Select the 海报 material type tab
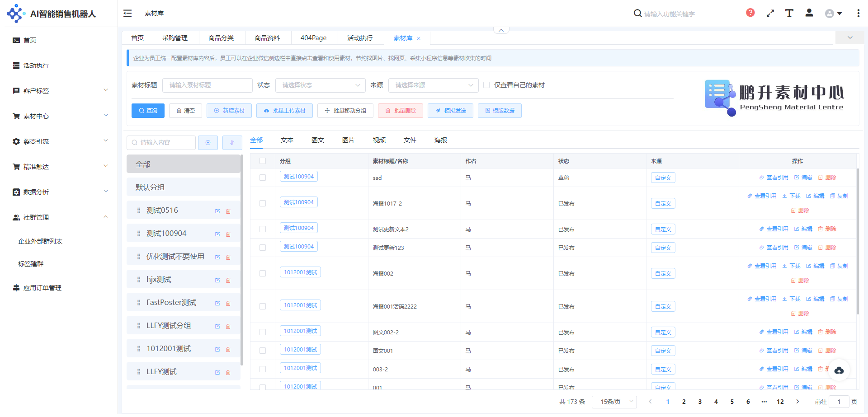The image size is (868, 417). pos(441,140)
